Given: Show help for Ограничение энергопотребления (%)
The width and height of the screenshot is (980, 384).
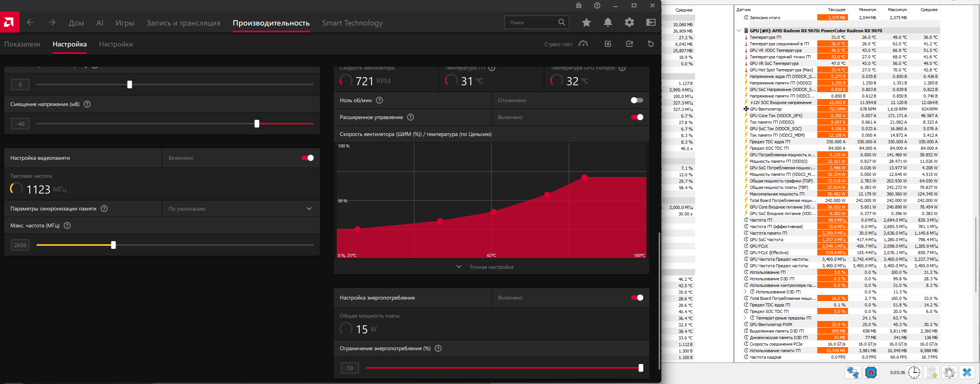Looking at the screenshot, I should (x=438, y=348).
